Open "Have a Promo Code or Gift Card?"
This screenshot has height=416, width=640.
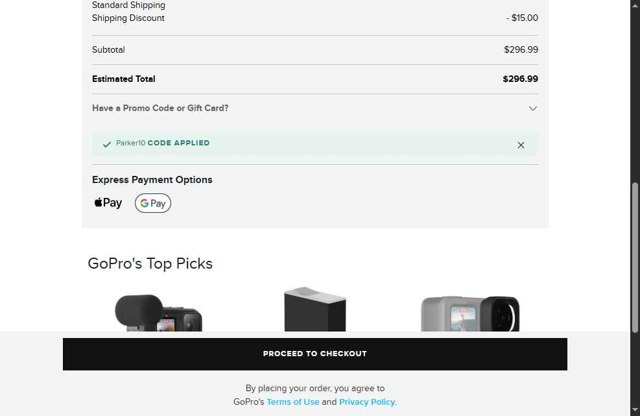click(x=160, y=108)
